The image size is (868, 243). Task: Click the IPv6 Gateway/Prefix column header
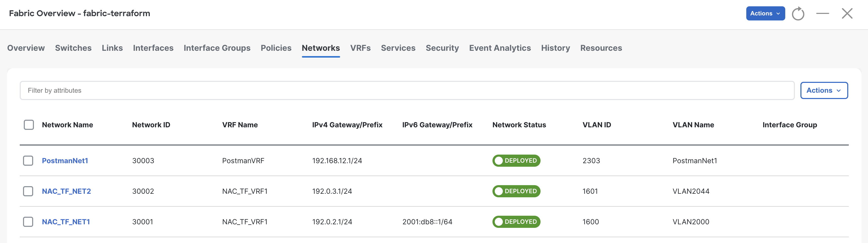click(437, 125)
